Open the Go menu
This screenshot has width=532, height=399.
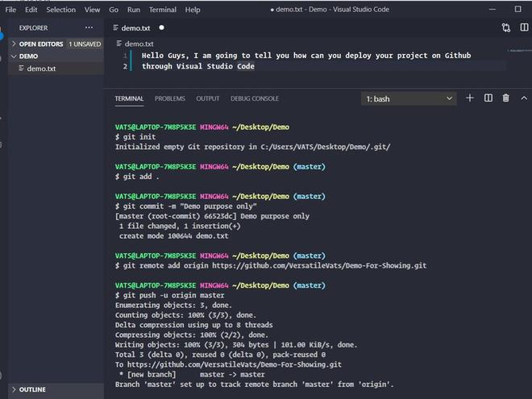tap(114, 10)
